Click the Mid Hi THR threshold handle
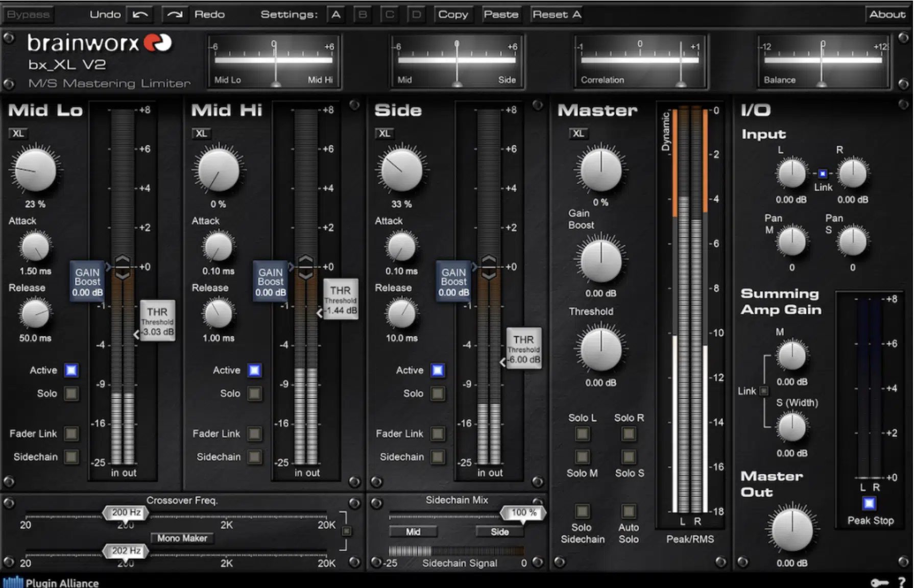The image size is (914, 588). pyautogui.click(x=340, y=300)
